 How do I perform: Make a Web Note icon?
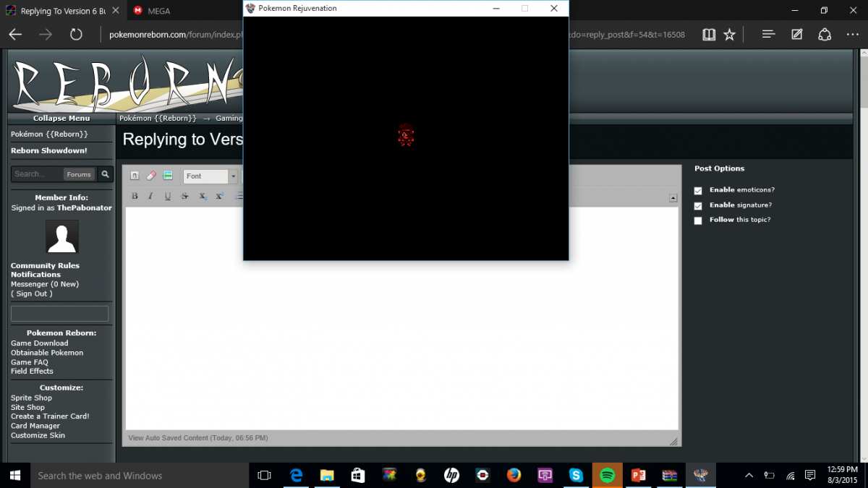(x=796, y=34)
